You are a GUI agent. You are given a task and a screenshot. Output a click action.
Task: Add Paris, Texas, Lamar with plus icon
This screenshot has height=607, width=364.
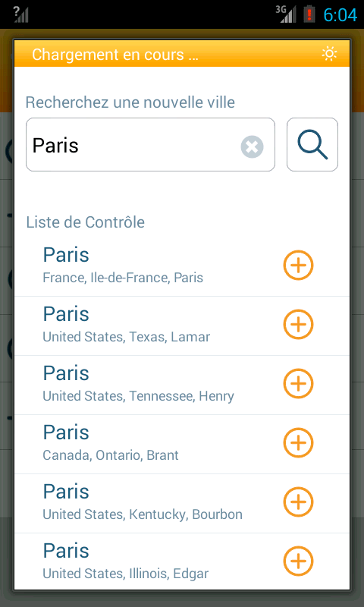click(298, 325)
